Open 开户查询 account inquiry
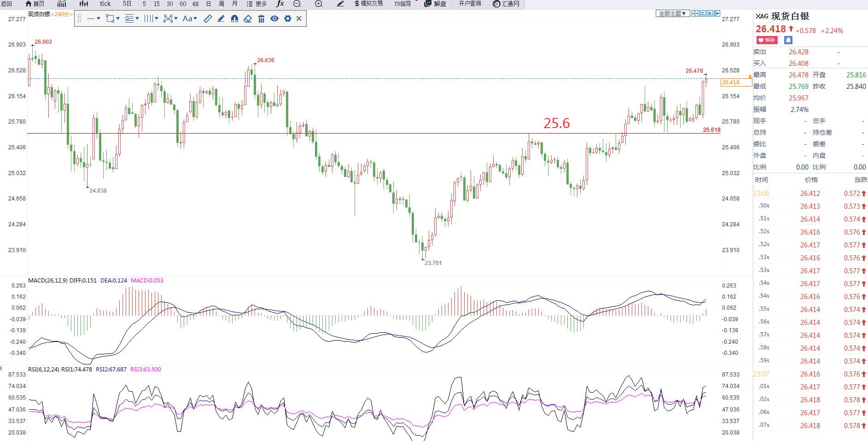This screenshot has height=441, width=868. [470, 4]
